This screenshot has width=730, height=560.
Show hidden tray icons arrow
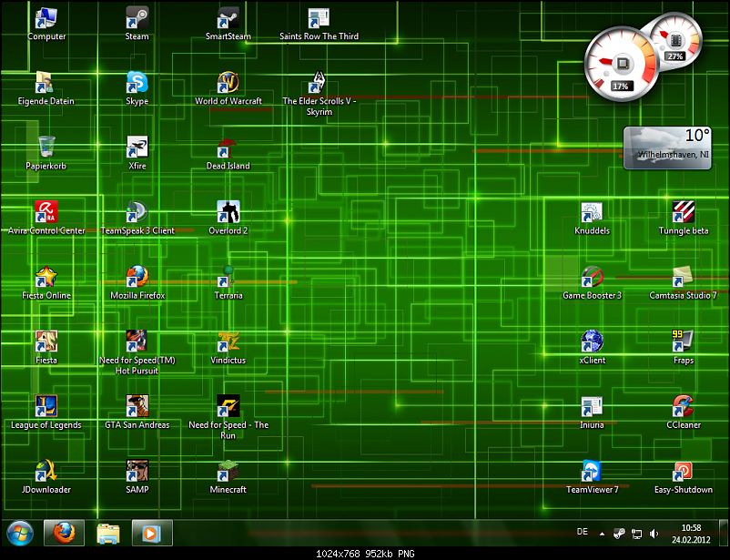coord(602,534)
